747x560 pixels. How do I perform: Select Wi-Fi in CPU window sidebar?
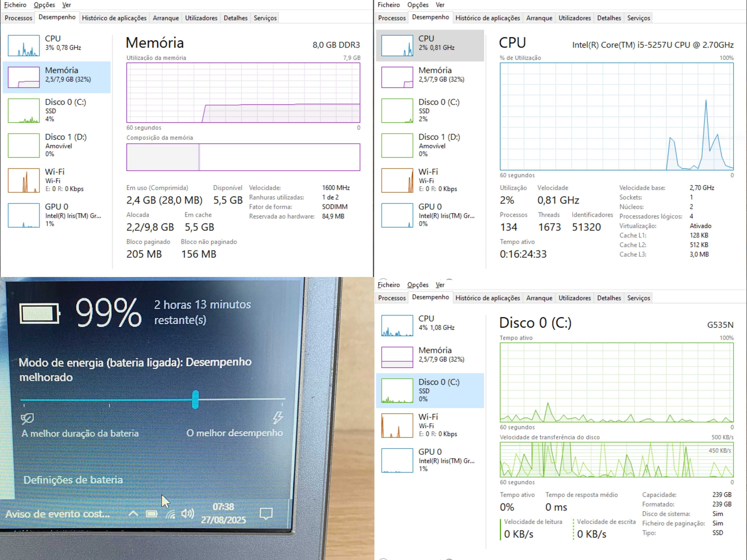[x=430, y=180]
